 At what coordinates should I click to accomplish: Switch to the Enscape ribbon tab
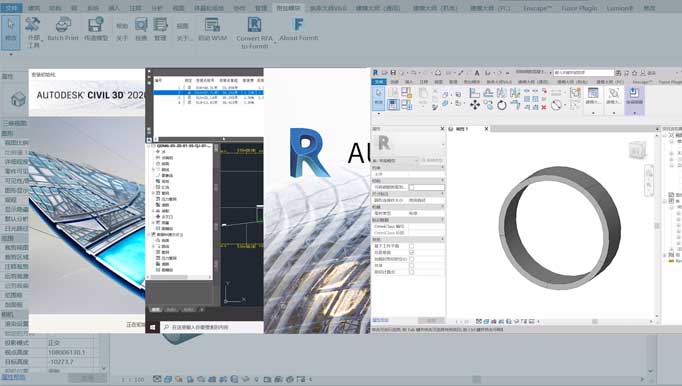click(x=537, y=8)
